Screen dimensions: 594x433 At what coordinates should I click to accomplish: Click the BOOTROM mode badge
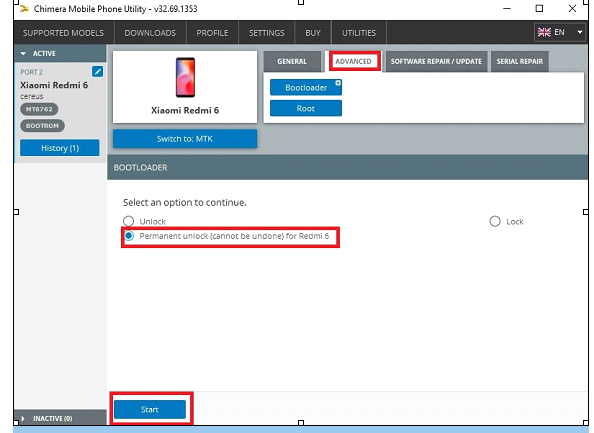42,126
